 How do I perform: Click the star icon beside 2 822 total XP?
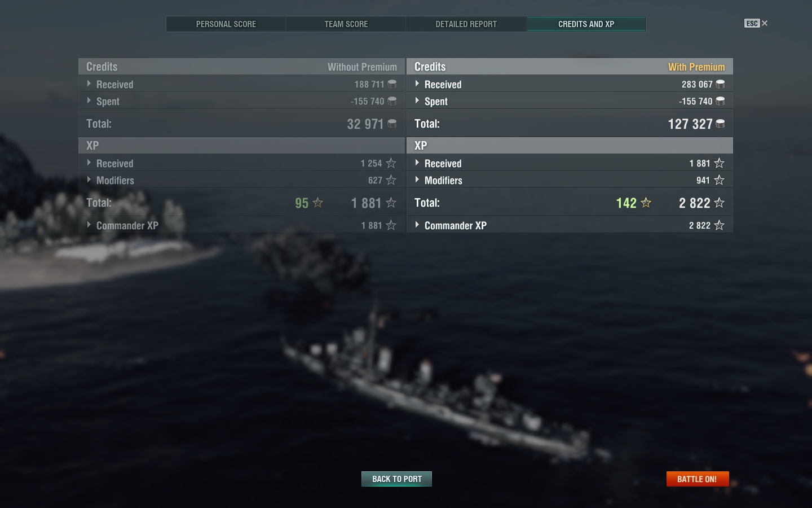coord(719,203)
